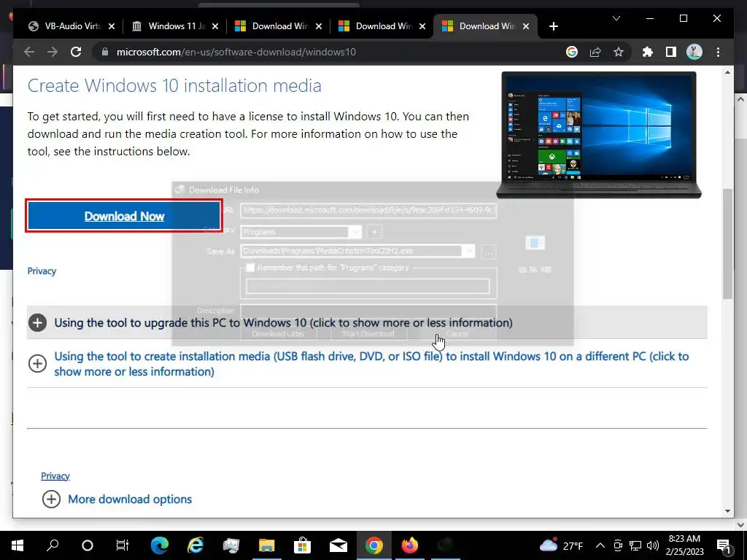Screen dimensions: 747x560
Task: Open Google icon in address bar
Action: pyautogui.click(x=572, y=52)
